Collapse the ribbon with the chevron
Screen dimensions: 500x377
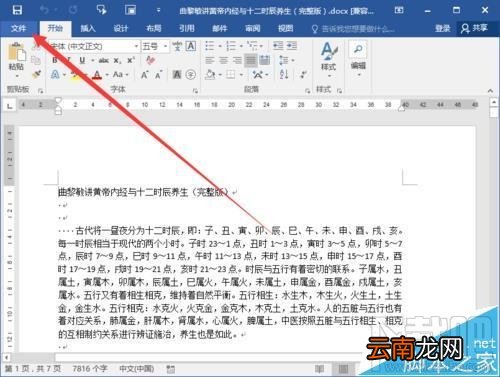click(x=490, y=90)
